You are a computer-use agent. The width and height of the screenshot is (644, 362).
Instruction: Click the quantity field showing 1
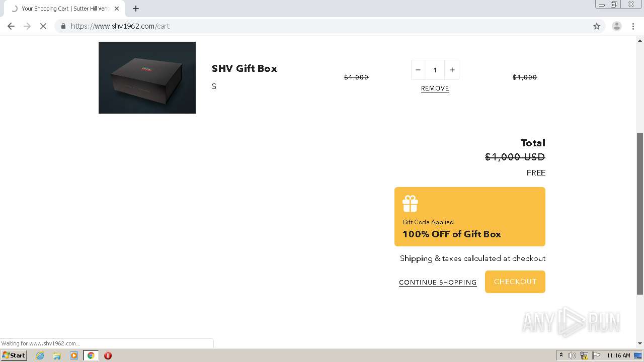(x=435, y=70)
